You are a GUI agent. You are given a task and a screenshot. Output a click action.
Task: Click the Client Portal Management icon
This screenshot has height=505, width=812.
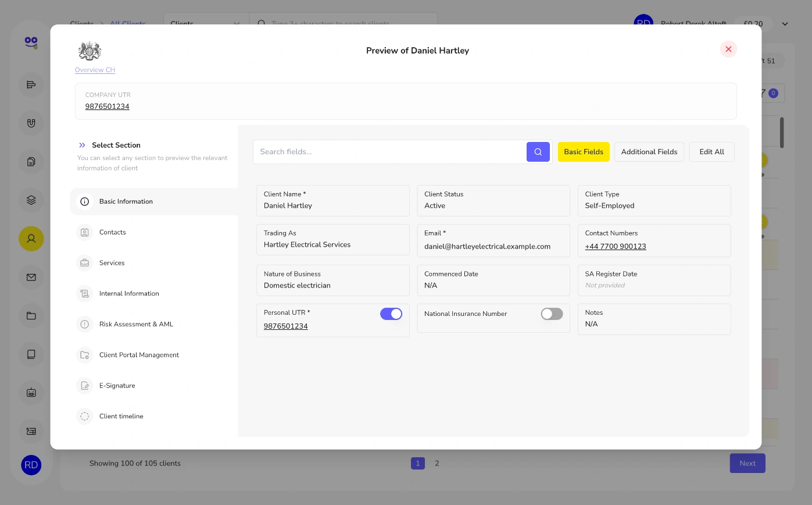click(85, 355)
